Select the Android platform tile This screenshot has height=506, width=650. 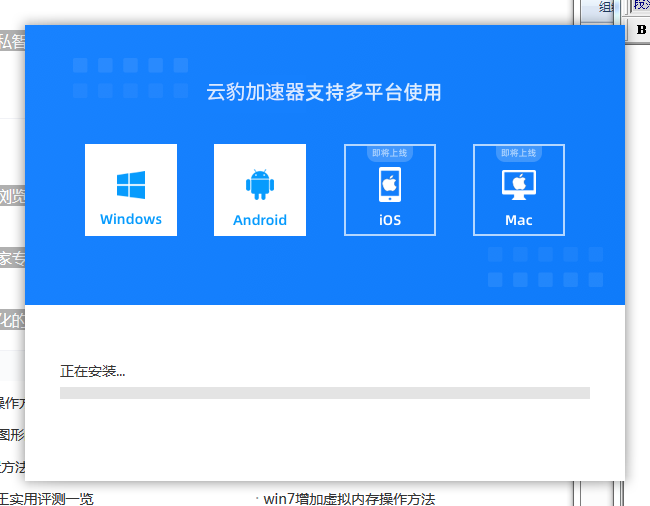click(x=260, y=190)
